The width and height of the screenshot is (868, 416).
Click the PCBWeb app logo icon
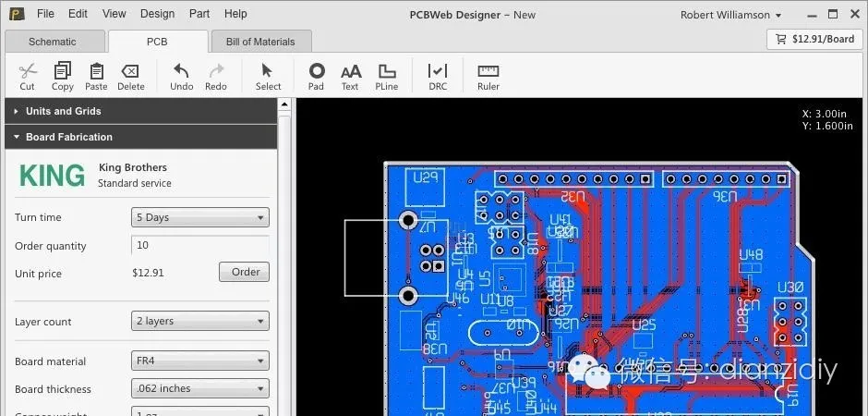(x=18, y=14)
